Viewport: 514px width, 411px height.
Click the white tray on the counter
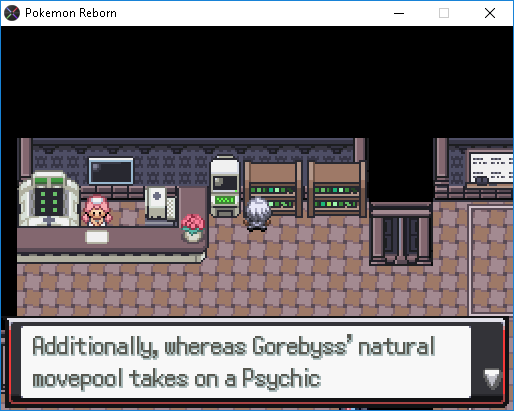[97, 237]
